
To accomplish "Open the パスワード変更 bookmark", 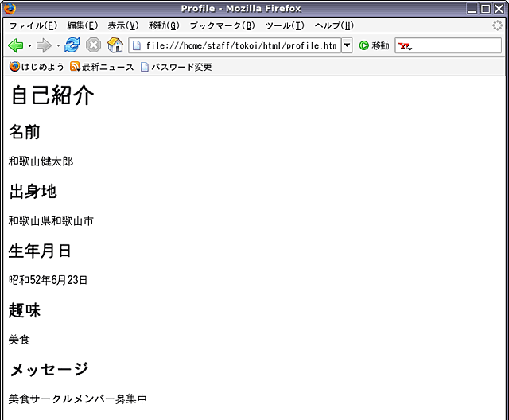I will point(177,67).
